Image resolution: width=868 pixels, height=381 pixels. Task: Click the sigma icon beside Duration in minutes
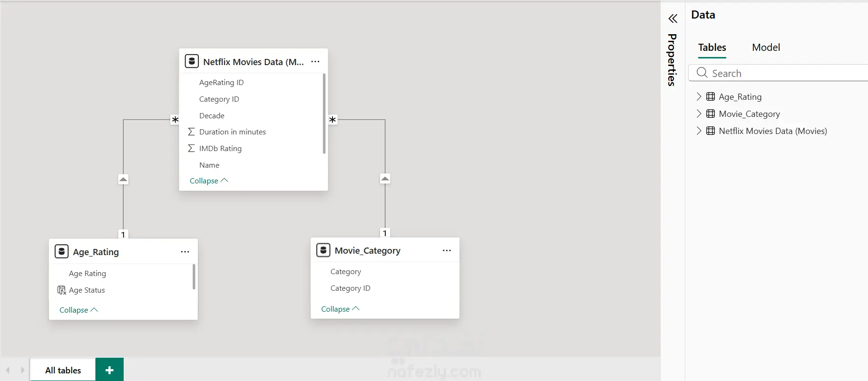pos(191,132)
